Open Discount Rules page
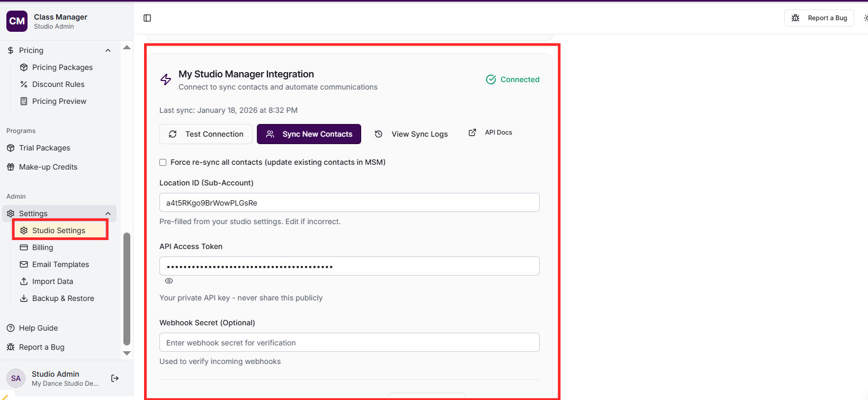The image size is (868, 400). [58, 84]
